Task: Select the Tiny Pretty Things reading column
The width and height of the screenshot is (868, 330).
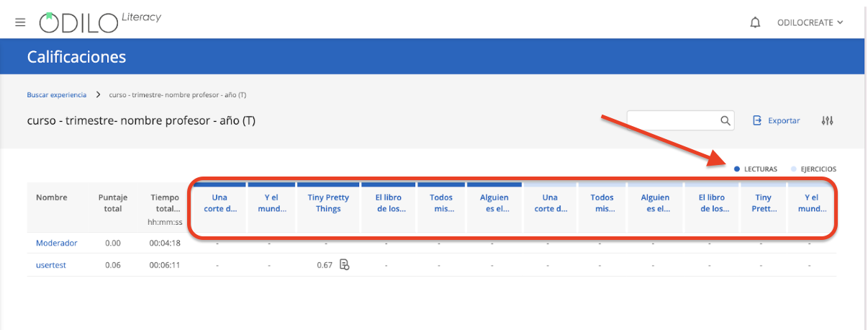Action: (328, 203)
